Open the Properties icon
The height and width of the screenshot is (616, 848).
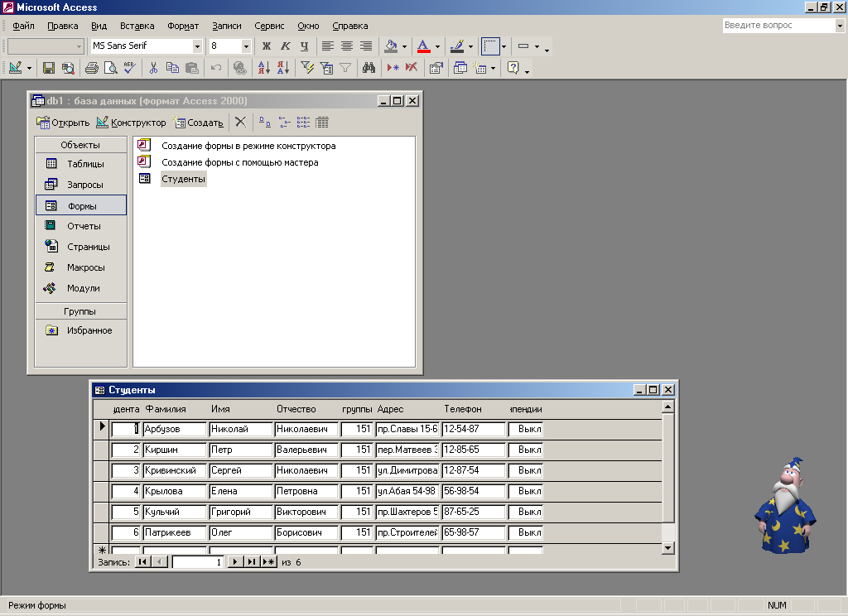click(x=436, y=68)
